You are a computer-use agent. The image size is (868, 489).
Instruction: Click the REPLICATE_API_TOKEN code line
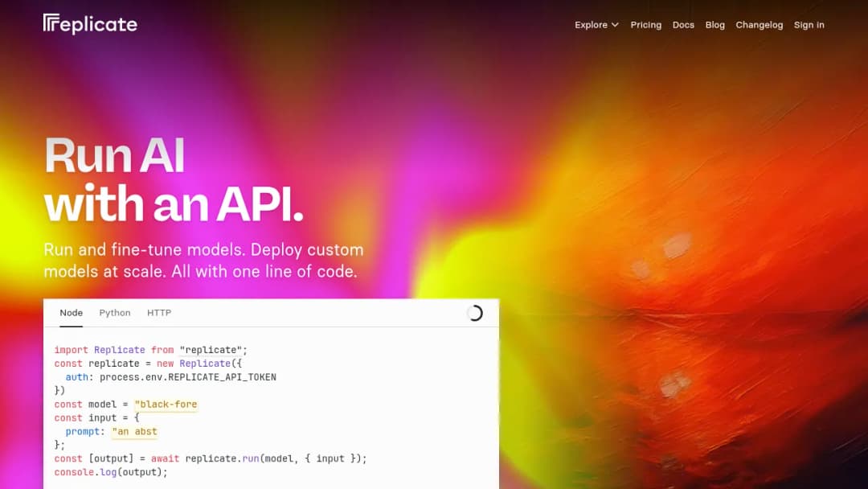coord(170,377)
